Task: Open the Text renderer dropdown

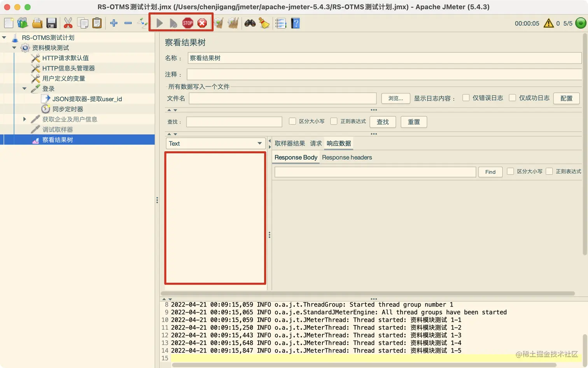Action: [x=215, y=143]
